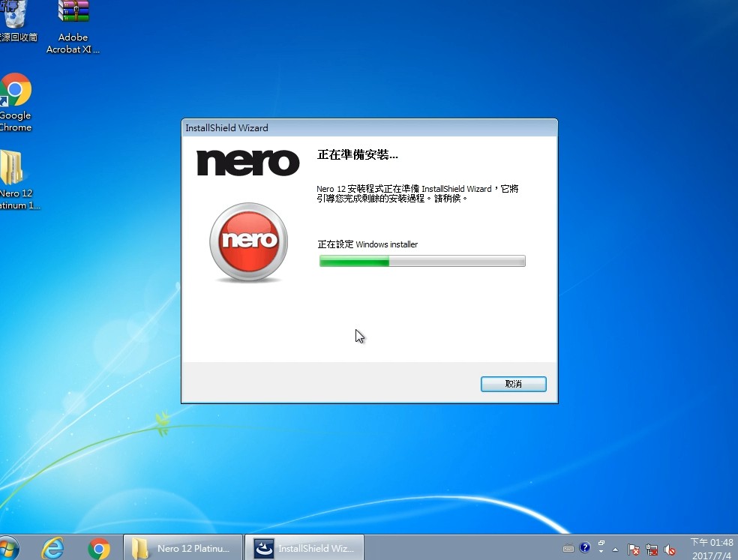Select the Google Chrome desktop shortcut
738x560 pixels.
click(x=16, y=103)
